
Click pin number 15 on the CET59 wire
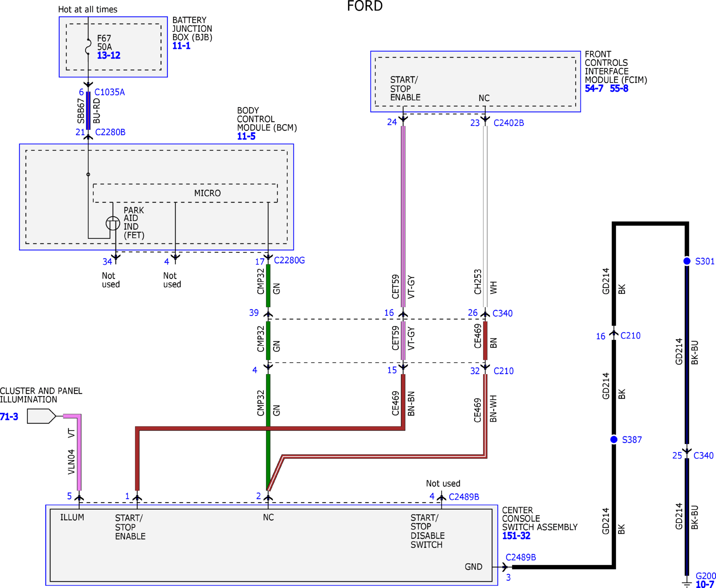[x=392, y=370]
